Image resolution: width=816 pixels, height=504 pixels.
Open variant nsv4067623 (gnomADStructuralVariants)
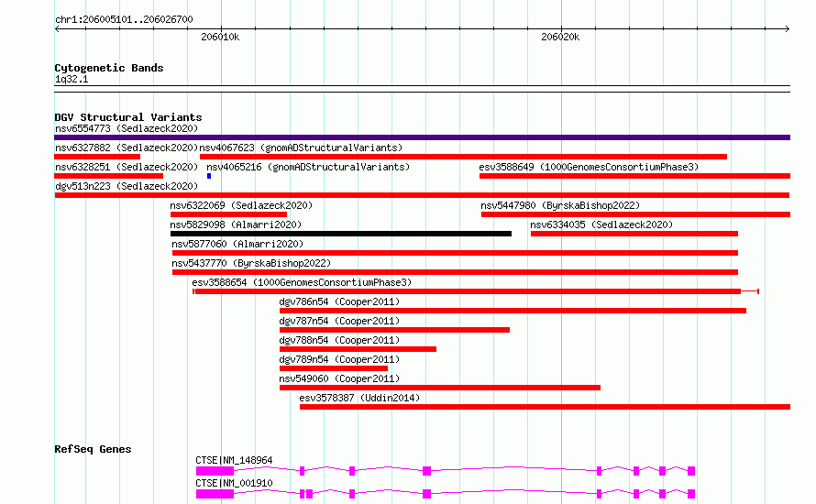pyautogui.click(x=301, y=148)
